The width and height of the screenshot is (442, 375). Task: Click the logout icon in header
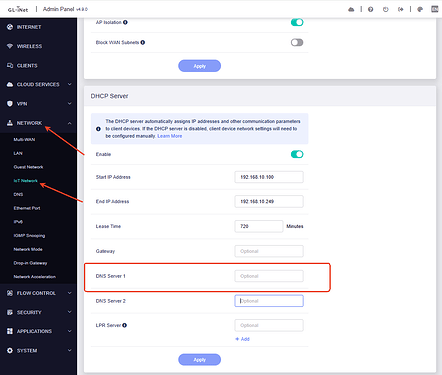(401, 9)
